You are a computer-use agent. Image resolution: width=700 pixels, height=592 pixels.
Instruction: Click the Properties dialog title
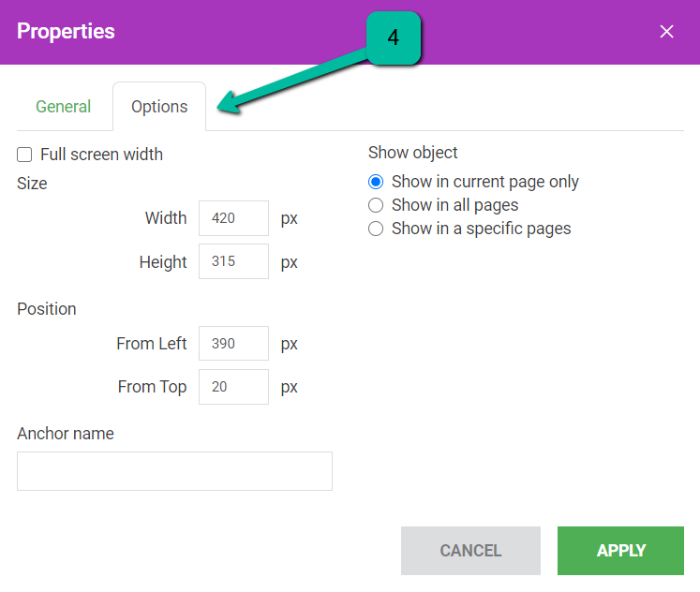(x=66, y=31)
